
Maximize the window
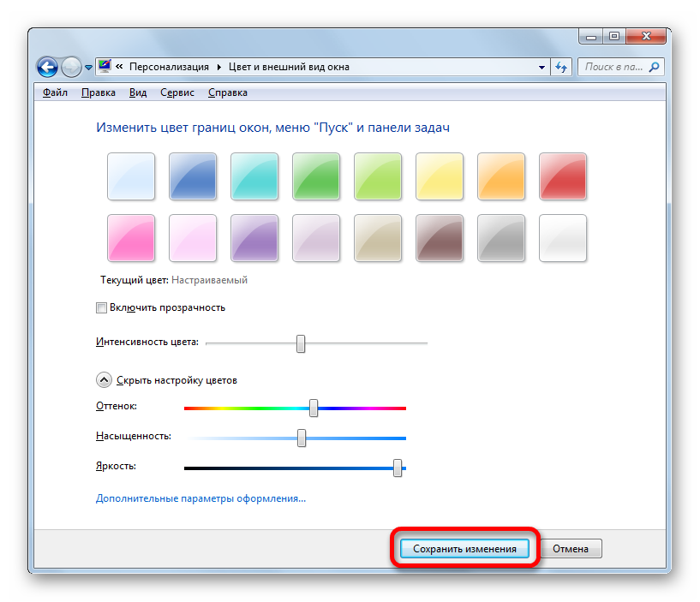[614, 36]
